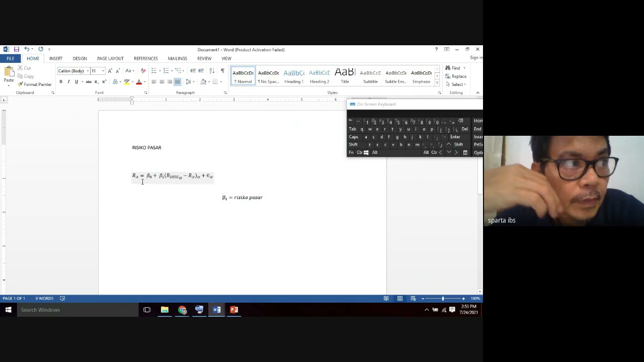Toggle italic formatting
The width and height of the screenshot is (644, 362).
coord(68,82)
